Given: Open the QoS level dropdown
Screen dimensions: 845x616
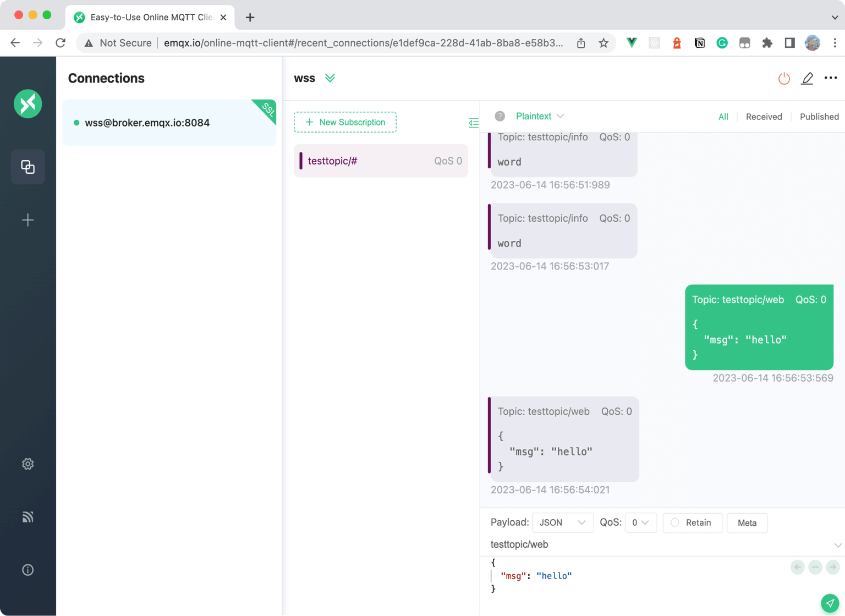Looking at the screenshot, I should pos(640,522).
